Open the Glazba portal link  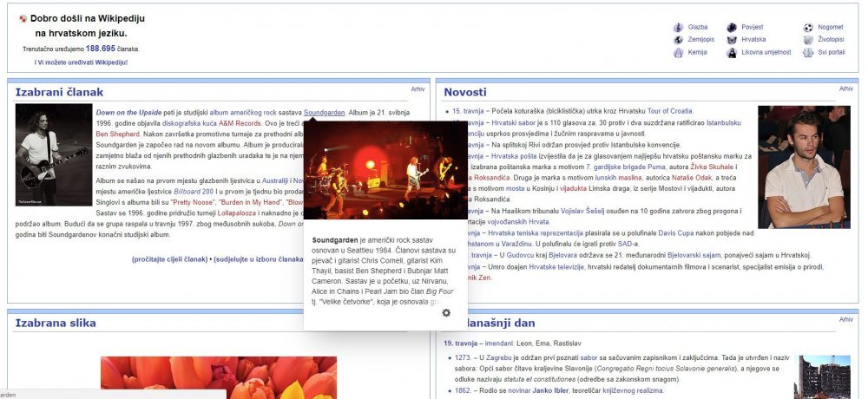(x=698, y=27)
